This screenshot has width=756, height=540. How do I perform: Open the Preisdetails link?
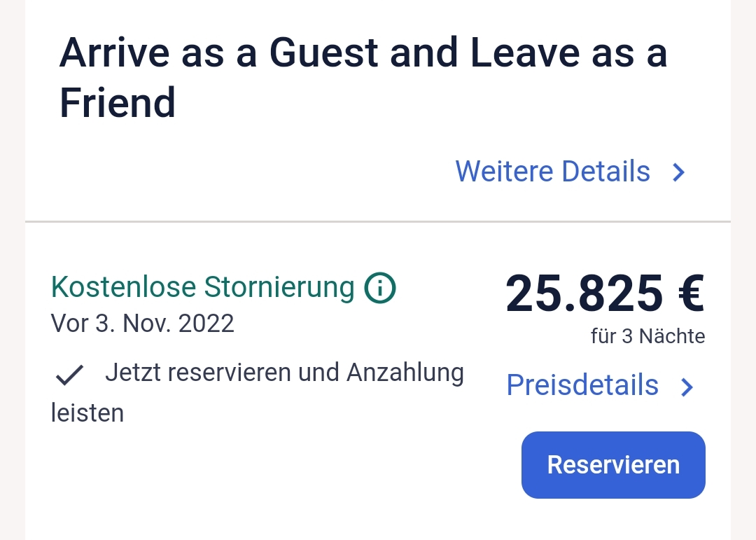pos(582,385)
